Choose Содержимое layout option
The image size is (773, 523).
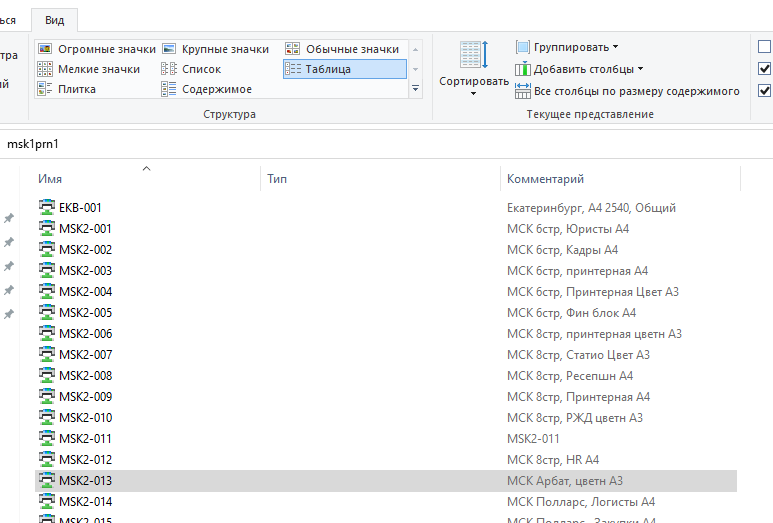[207, 89]
